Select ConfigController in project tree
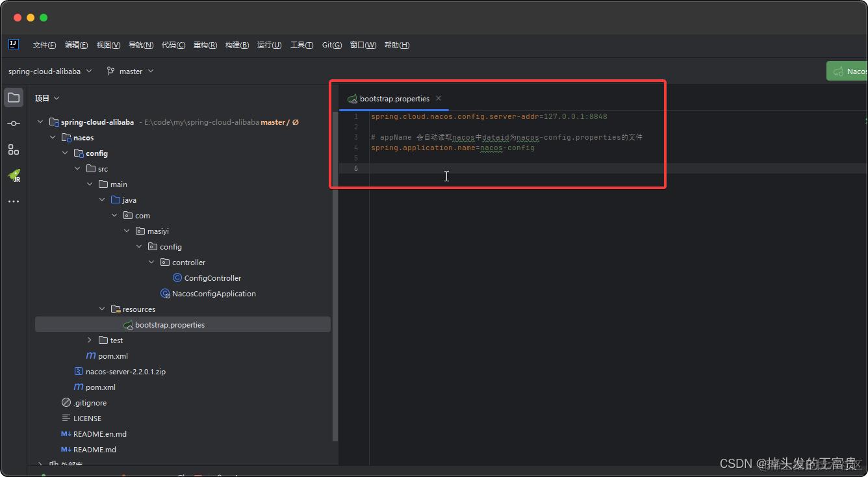The image size is (868, 477). pos(212,278)
